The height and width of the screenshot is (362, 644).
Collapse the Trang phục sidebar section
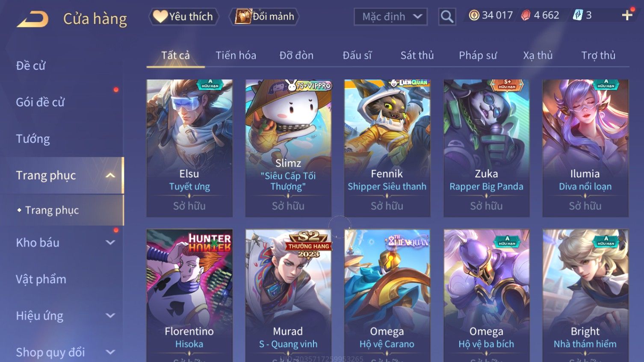110,175
